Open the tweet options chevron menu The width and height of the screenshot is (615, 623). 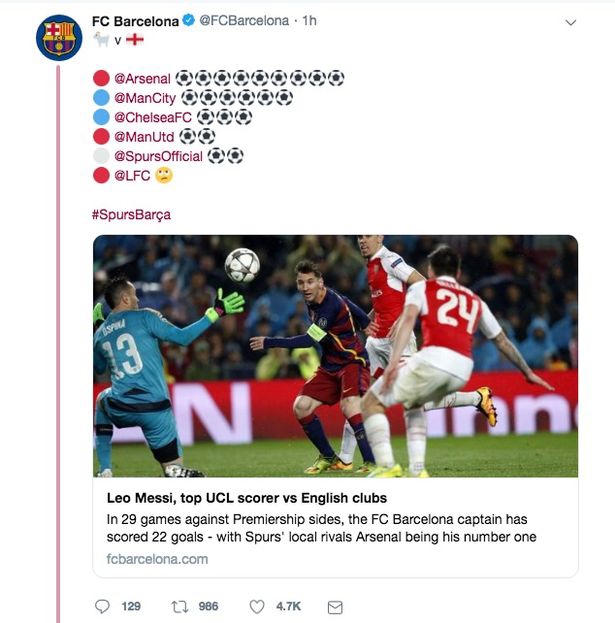pos(571,22)
